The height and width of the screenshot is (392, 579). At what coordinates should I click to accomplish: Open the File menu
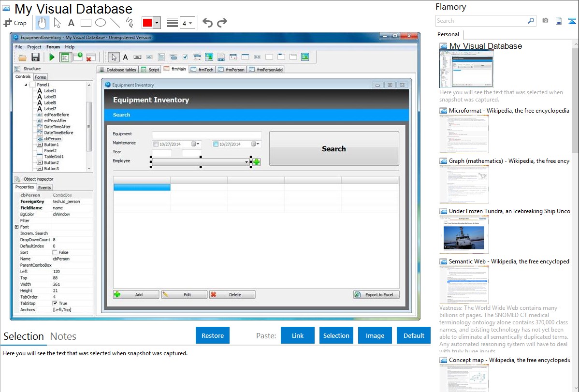click(x=19, y=47)
